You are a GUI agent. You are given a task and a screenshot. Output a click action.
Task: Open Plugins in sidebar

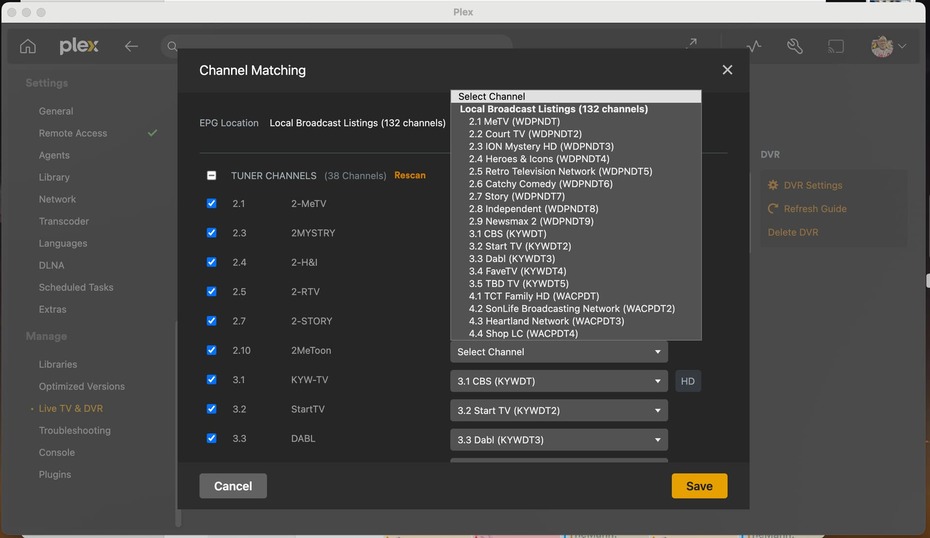[x=55, y=475]
